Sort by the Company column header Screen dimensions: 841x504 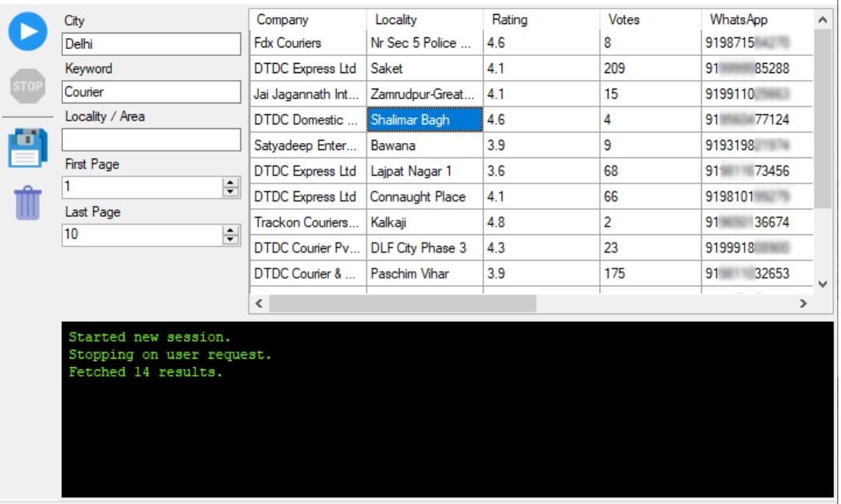tap(308, 20)
